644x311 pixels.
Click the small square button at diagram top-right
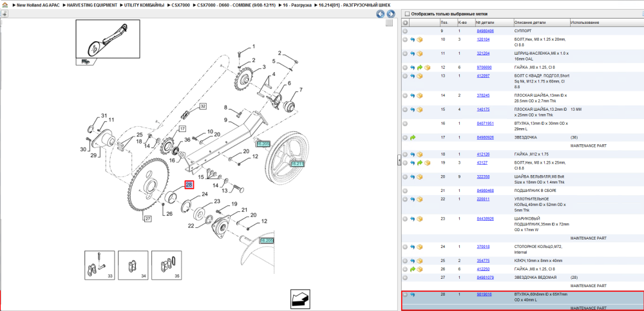[x=389, y=23]
